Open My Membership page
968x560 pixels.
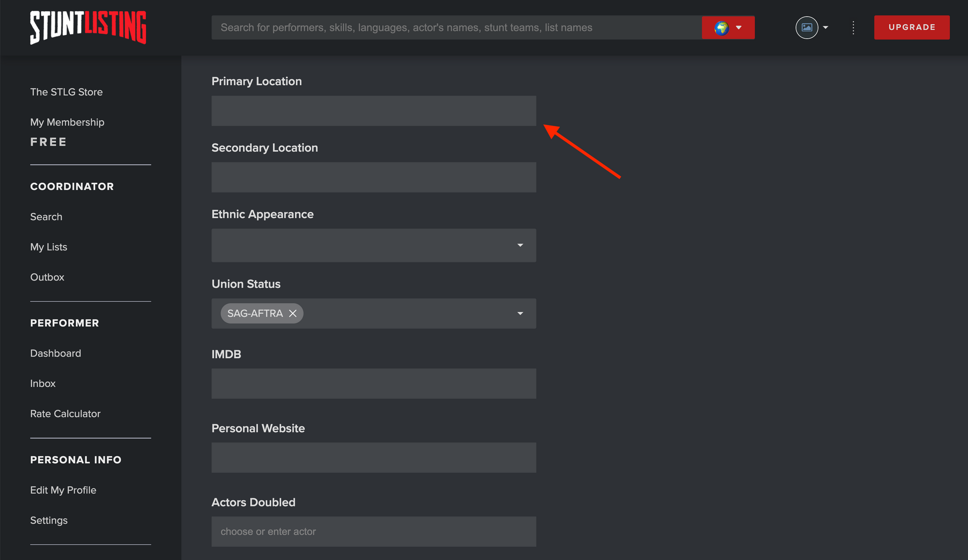click(x=67, y=122)
